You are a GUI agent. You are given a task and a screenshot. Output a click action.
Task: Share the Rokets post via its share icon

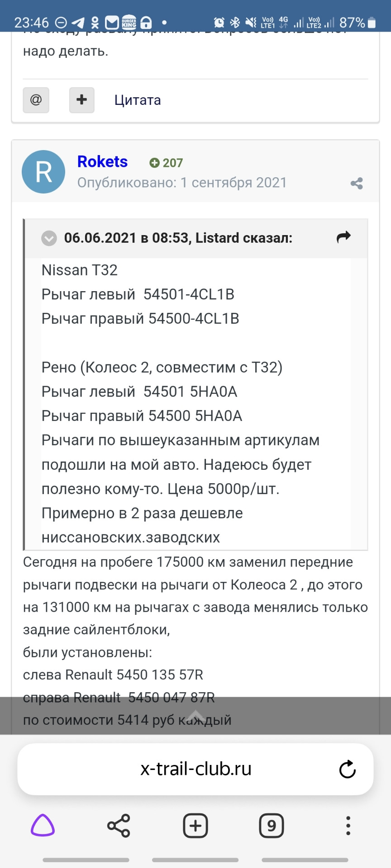click(357, 183)
